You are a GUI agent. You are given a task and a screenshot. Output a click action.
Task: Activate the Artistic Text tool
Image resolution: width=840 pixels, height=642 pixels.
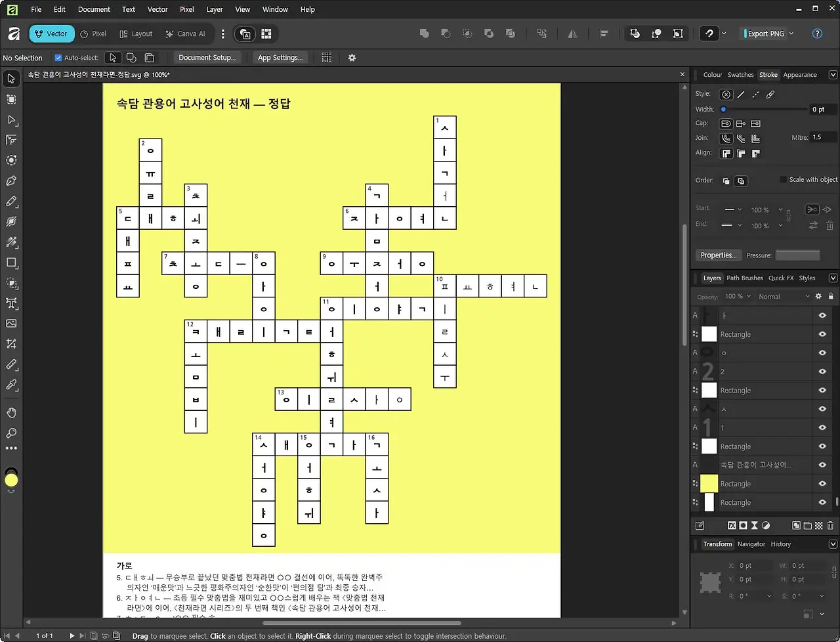click(10, 303)
